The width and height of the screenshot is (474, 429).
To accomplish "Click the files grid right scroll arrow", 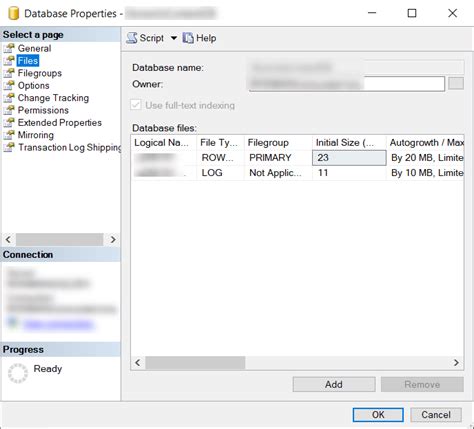I will (x=456, y=363).
